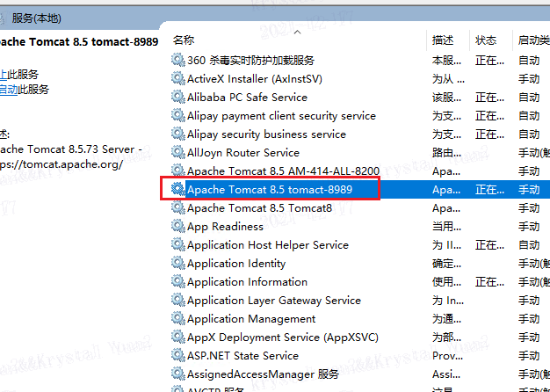550x392 pixels.
Task: Click gear icon of Application Information
Action: 178,281
